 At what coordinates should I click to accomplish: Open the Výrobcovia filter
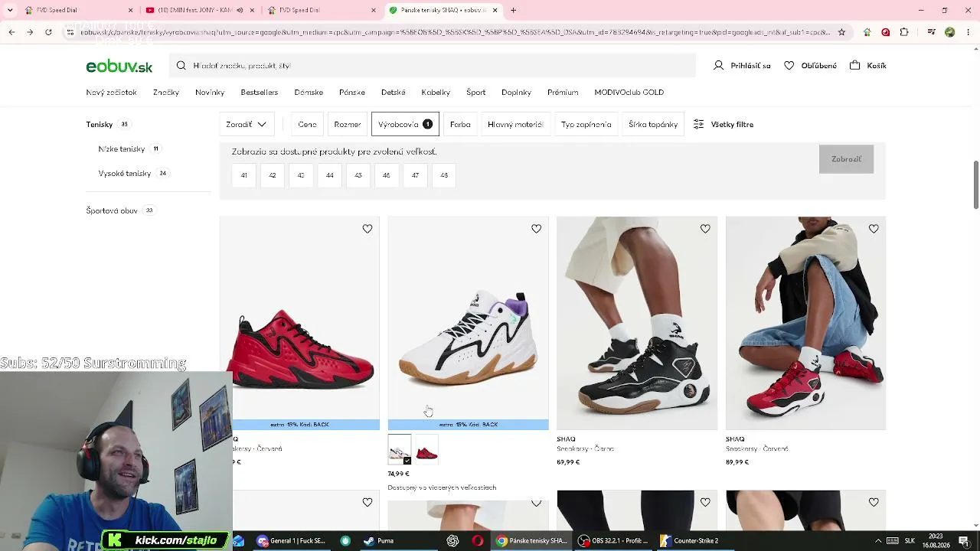pos(405,124)
